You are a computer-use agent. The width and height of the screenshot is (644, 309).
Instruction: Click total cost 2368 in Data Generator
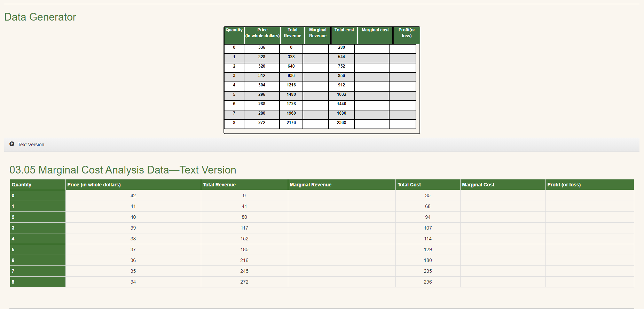341,123
